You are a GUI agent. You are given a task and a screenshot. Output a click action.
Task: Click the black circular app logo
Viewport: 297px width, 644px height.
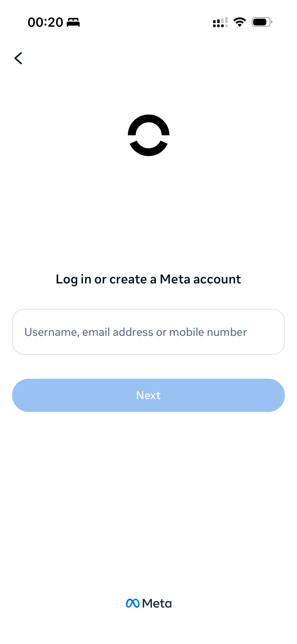click(149, 135)
